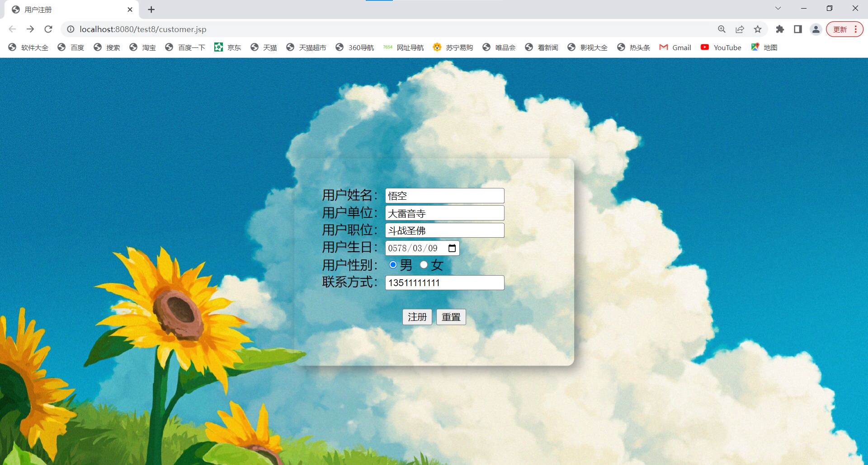Open the browser dropdown chevron near window controls
868x465 pixels.
point(778,8)
